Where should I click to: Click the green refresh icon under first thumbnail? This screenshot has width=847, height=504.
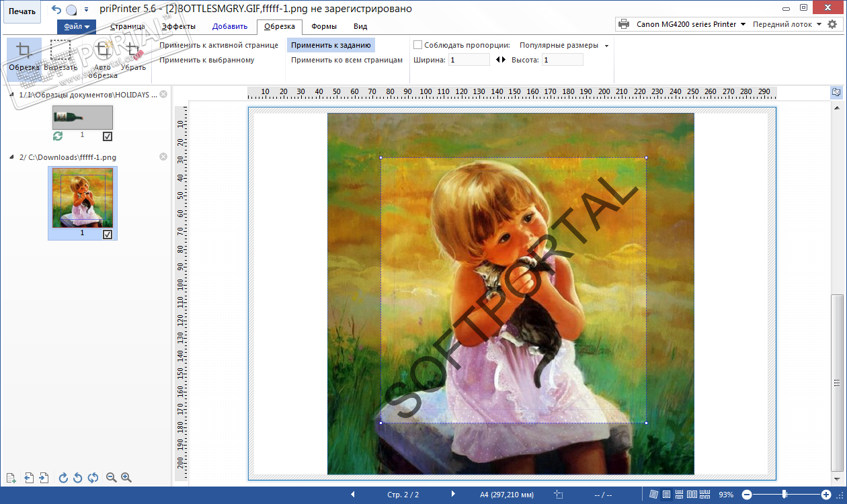58,136
